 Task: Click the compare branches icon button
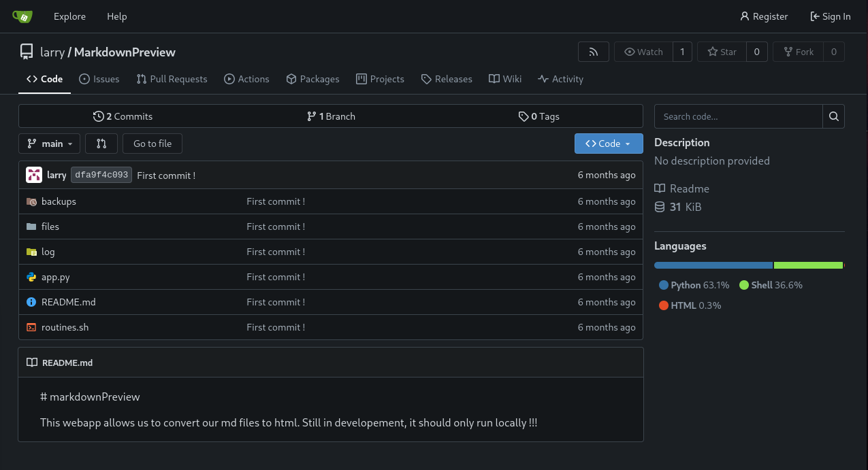(x=101, y=144)
